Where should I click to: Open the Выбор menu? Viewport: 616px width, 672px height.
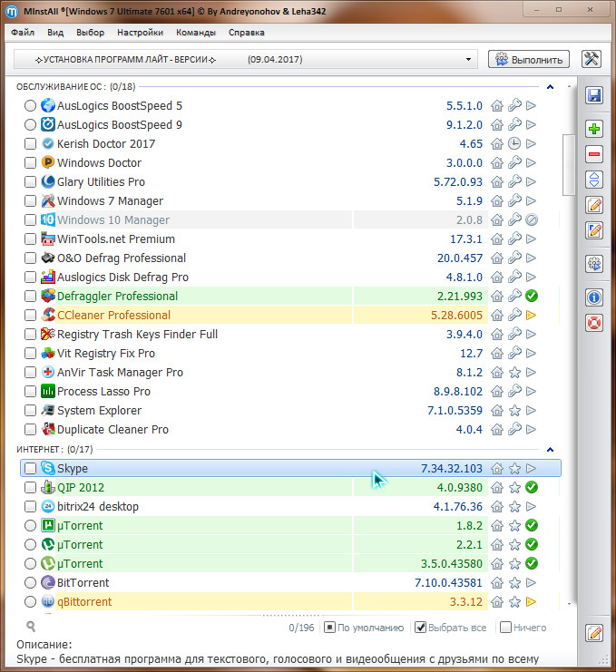90,33
